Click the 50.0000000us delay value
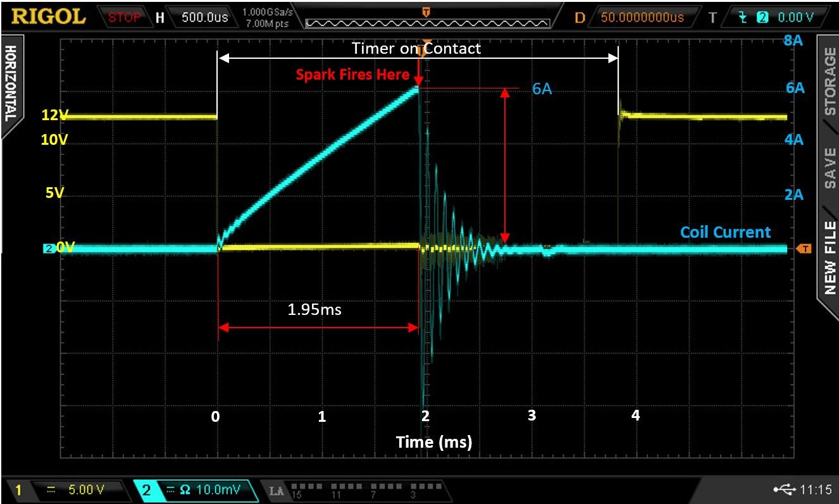This screenshot has width=839, height=504. [x=642, y=17]
